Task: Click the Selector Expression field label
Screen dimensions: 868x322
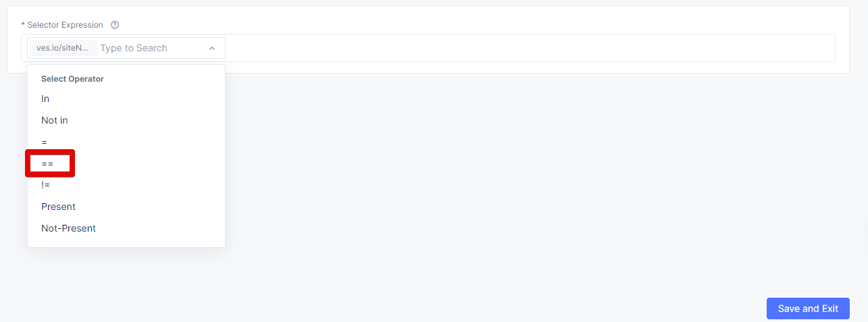Action: 65,25
